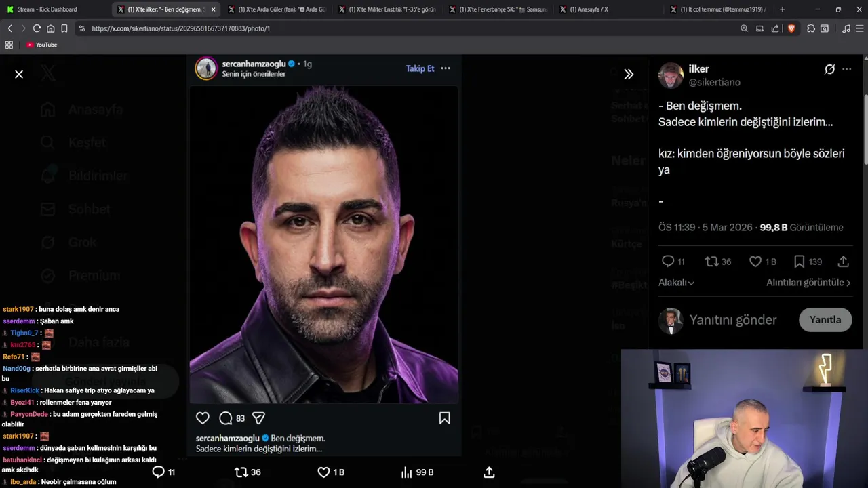
Task: Reply using the bottom bar icon showing 11
Action: point(163,472)
